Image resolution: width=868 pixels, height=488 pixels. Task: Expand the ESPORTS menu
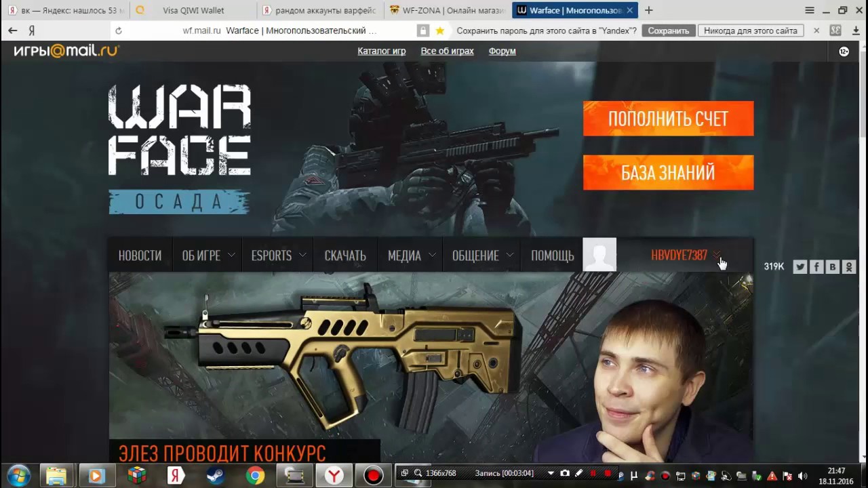278,256
